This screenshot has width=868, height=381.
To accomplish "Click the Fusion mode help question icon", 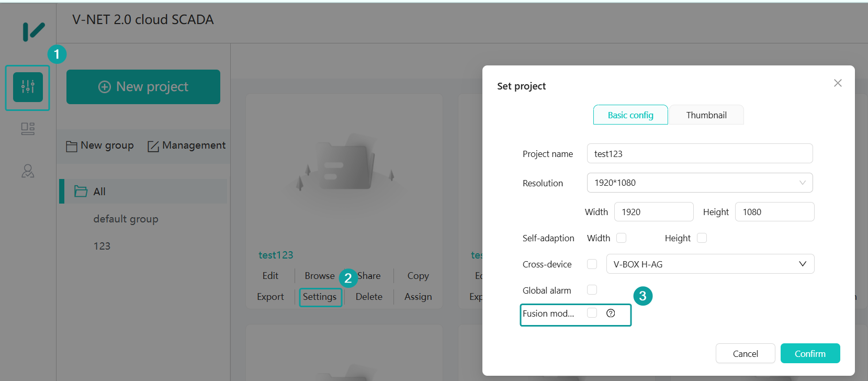I will click(611, 313).
